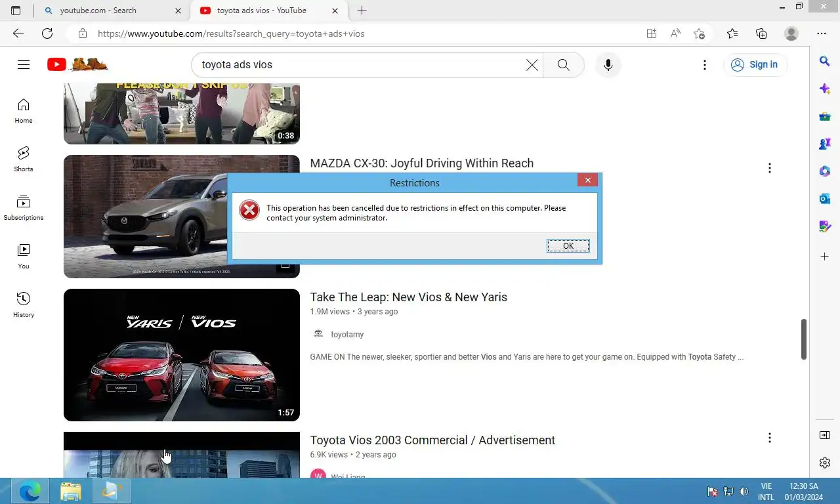This screenshot has width=840, height=504.
Task: Open MAZDA CX-30 video title
Action: 422,163
